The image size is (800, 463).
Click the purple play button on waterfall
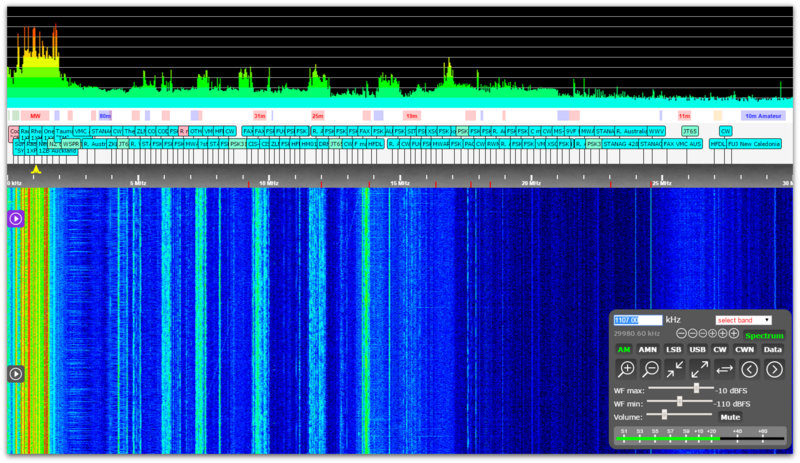coord(16,218)
